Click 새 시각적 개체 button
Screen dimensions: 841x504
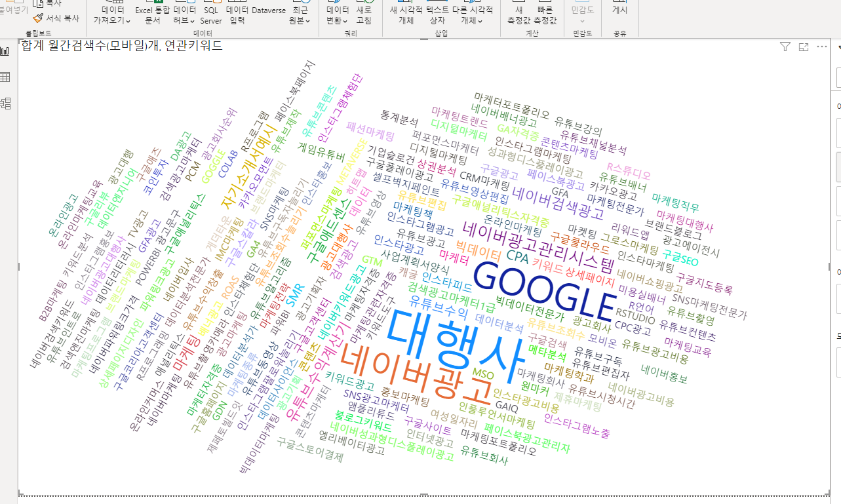(406, 15)
